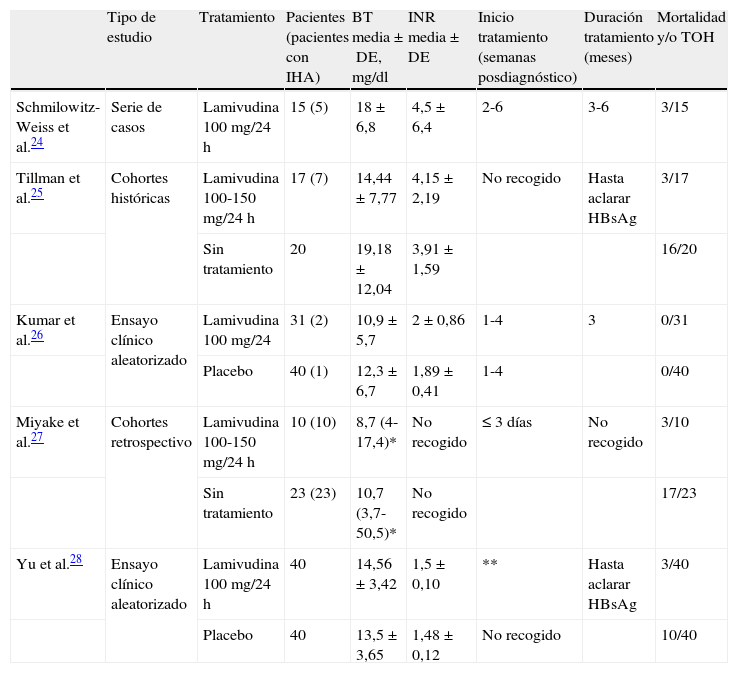
Task: Select the '≤ 3 días' treatment start cell
Action: [x=506, y=422]
